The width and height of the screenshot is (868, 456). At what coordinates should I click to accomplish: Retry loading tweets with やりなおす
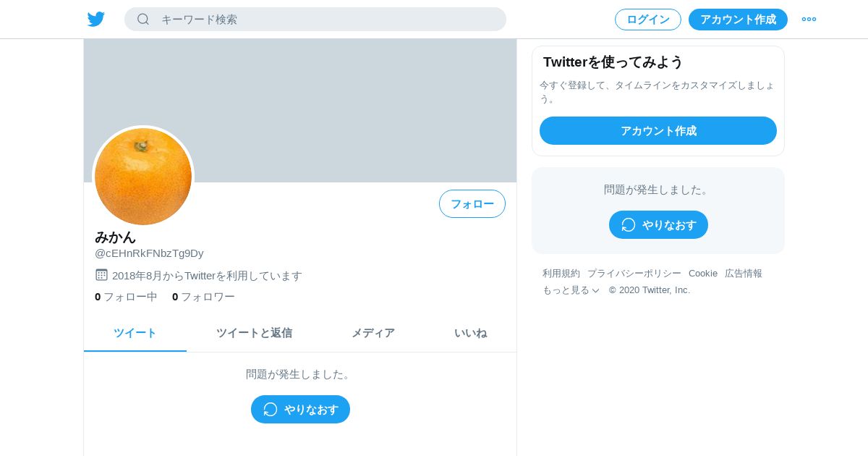point(300,409)
